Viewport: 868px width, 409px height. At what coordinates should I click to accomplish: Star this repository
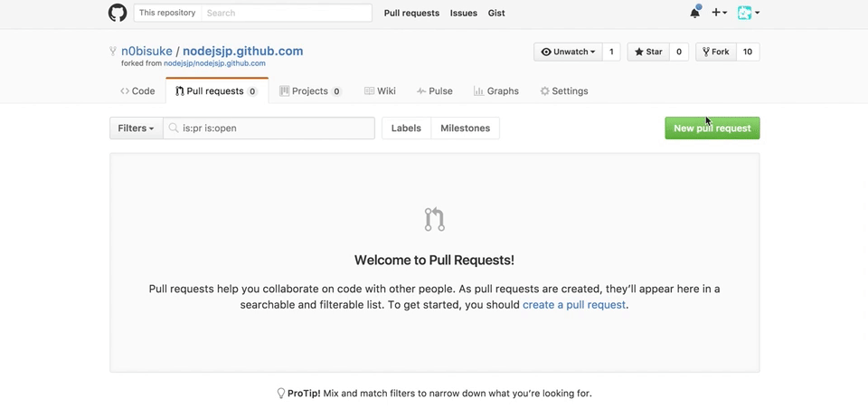[648, 52]
